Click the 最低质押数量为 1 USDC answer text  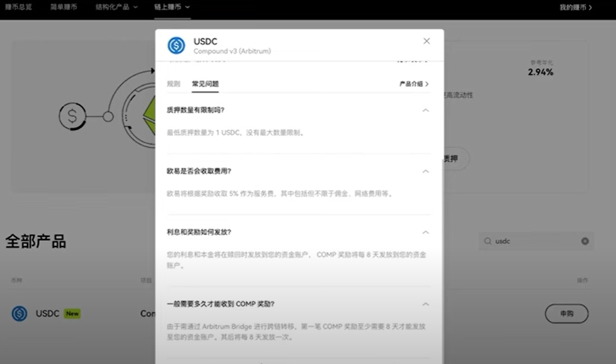click(236, 133)
